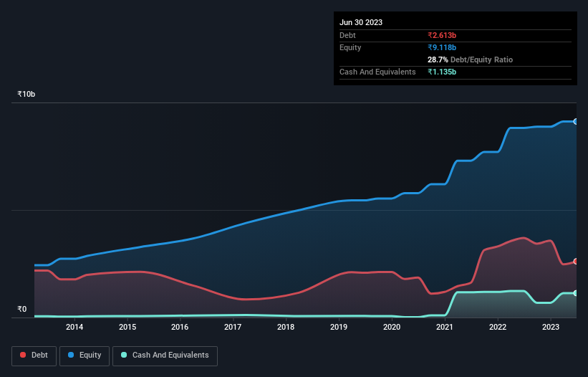Screen dimensions: 588x377
Task: Click the Debt label in tooltip
Action: pos(347,35)
